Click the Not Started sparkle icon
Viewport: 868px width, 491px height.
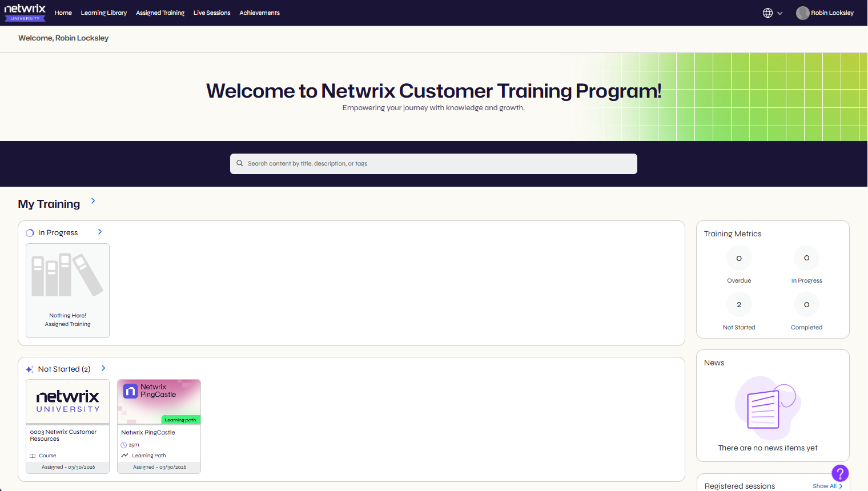point(29,369)
